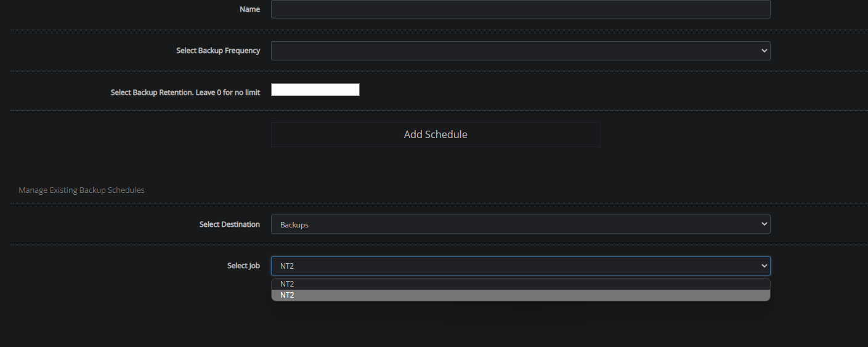This screenshot has width=868, height=347.
Task: Click the Manage Existing Backup Schedules heading
Action: (81, 190)
